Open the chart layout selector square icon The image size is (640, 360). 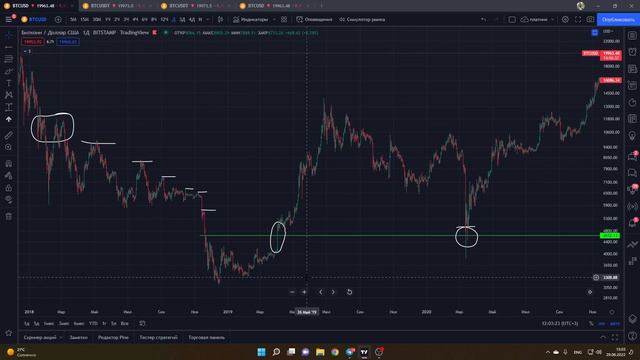coord(512,19)
